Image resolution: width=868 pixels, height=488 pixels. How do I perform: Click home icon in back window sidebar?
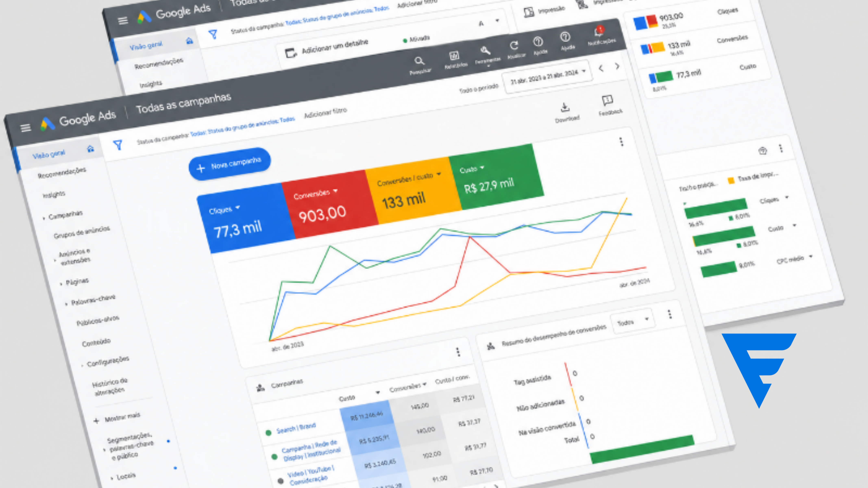click(189, 41)
